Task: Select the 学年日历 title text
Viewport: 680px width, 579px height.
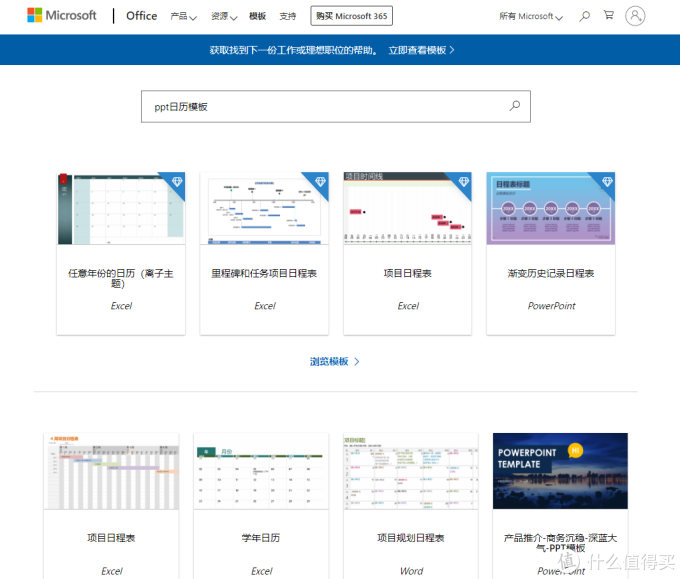Action: (x=261, y=538)
